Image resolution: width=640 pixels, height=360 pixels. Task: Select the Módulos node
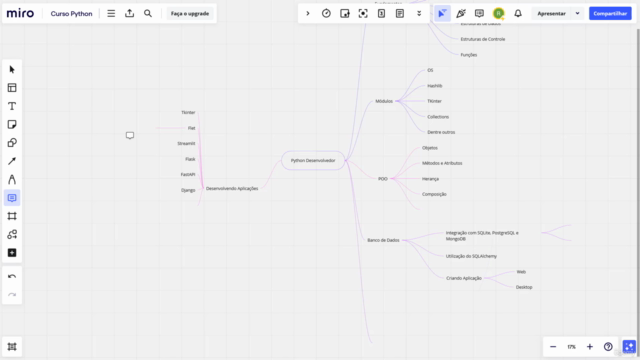click(384, 101)
